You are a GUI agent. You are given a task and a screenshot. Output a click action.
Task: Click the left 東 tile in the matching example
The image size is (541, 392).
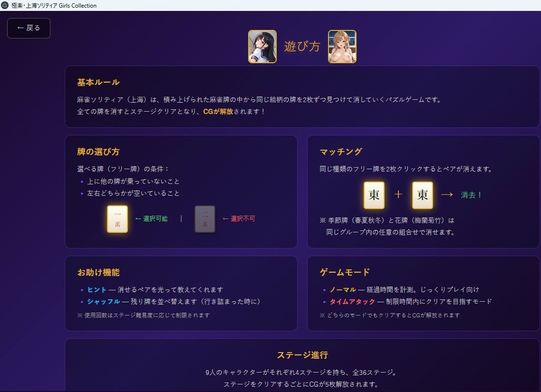point(374,195)
